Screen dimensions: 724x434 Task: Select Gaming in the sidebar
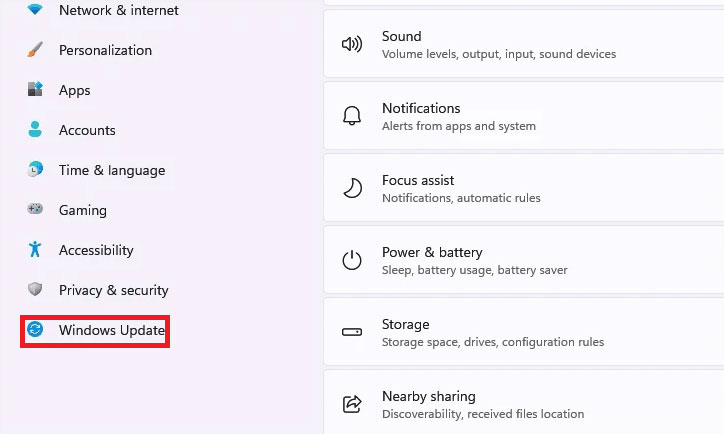(x=83, y=210)
